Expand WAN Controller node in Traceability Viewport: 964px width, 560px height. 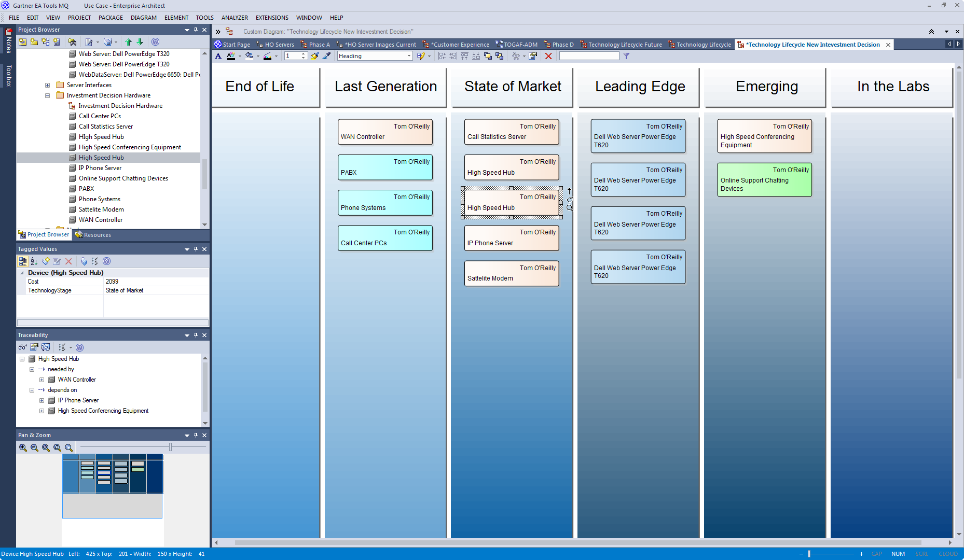pyautogui.click(x=42, y=380)
